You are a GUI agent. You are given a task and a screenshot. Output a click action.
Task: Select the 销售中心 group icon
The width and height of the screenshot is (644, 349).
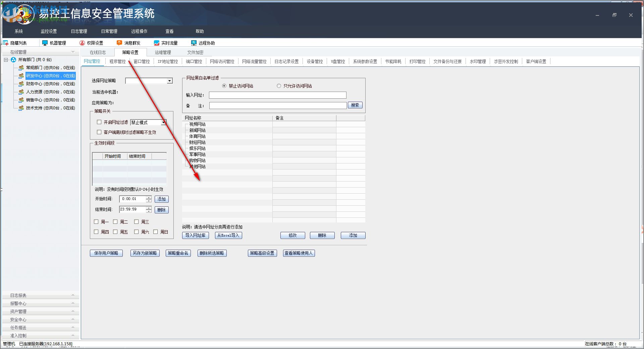tap(21, 100)
